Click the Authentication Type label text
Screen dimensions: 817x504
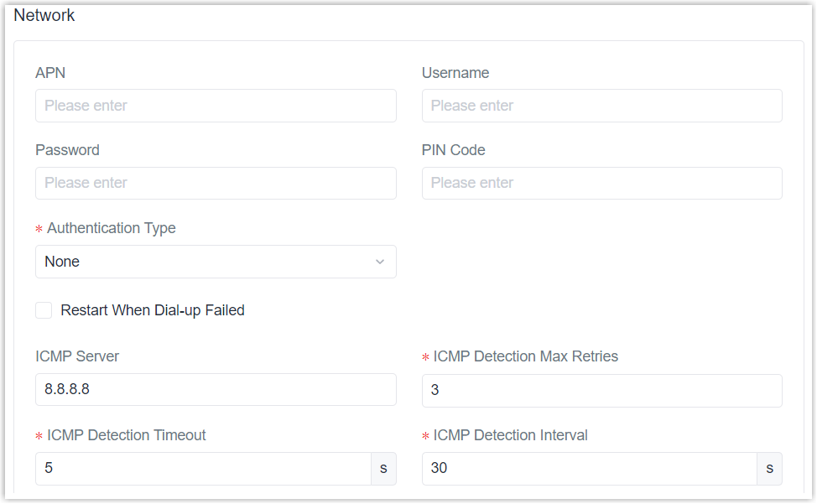[x=112, y=228]
